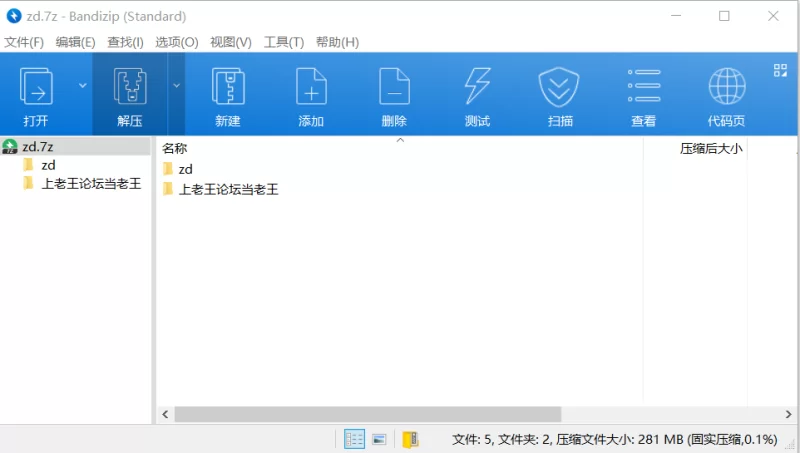Click the 删除 (Delete) toolbar icon

(x=394, y=88)
